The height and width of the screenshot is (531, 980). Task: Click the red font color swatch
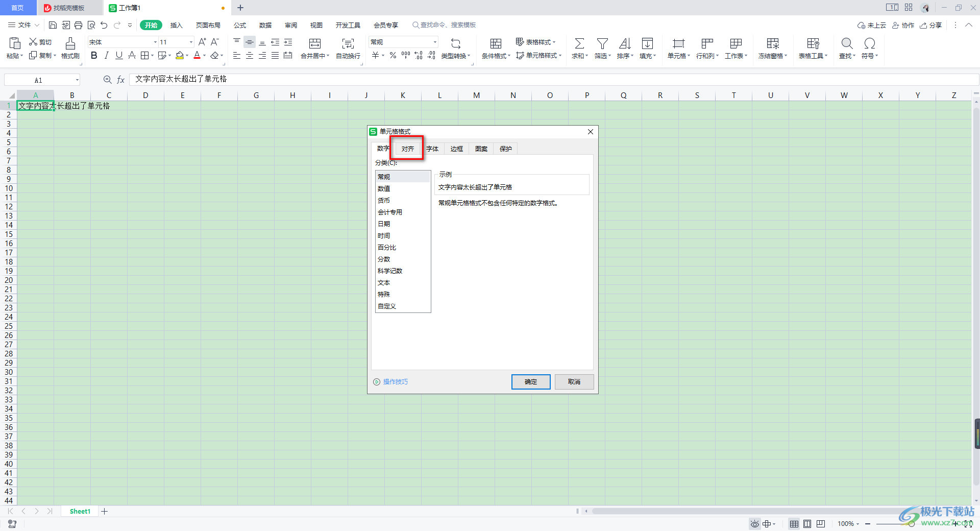(197, 55)
